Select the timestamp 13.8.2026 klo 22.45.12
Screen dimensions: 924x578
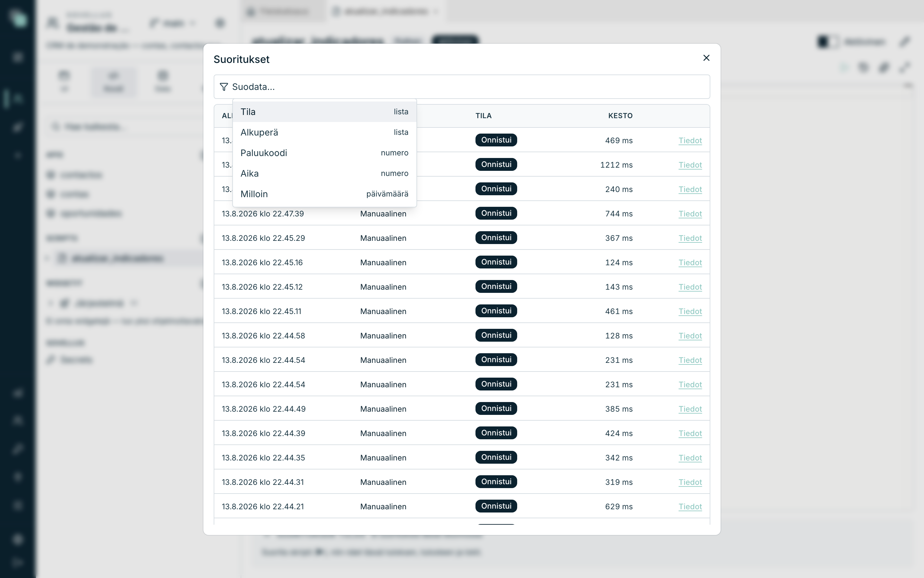click(262, 287)
